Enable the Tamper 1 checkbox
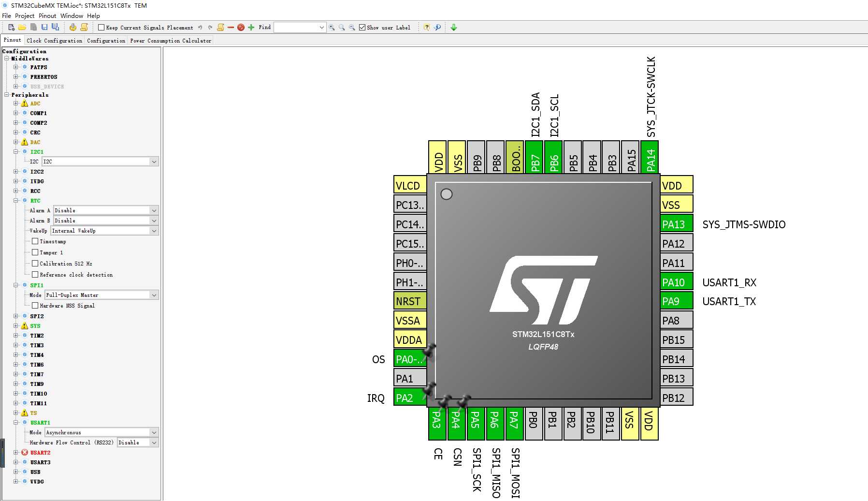 coord(35,252)
